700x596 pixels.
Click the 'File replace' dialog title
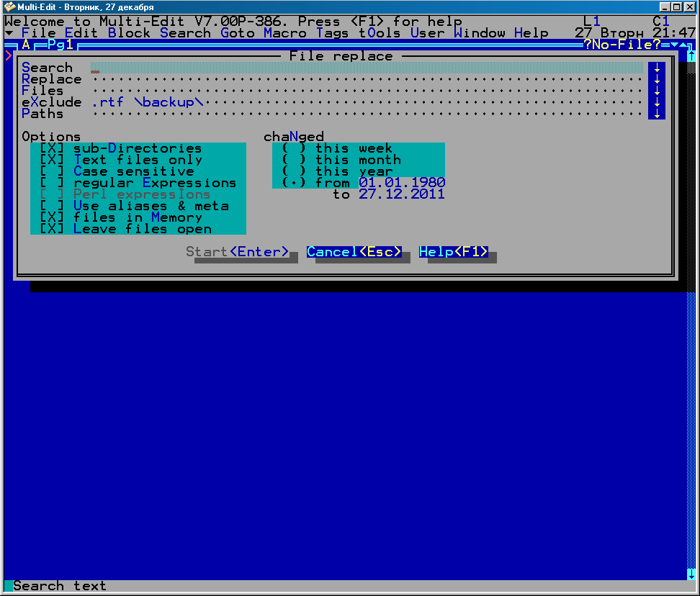(x=341, y=56)
